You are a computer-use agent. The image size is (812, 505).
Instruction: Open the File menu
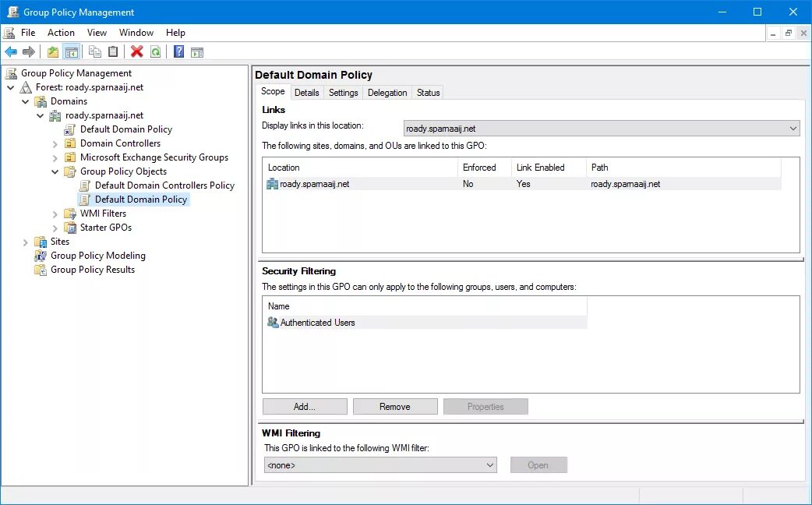click(x=28, y=33)
